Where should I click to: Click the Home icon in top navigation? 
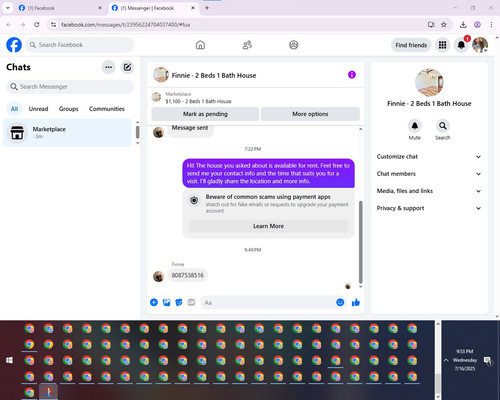pyautogui.click(x=200, y=45)
